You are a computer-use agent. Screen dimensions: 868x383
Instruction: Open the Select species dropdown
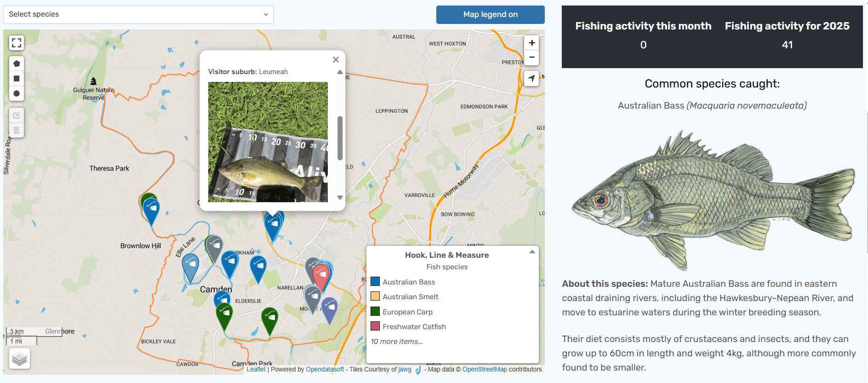click(x=138, y=15)
